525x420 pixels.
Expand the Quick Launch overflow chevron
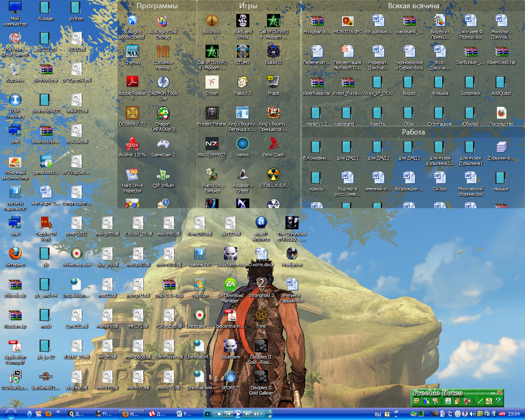click(x=58, y=412)
